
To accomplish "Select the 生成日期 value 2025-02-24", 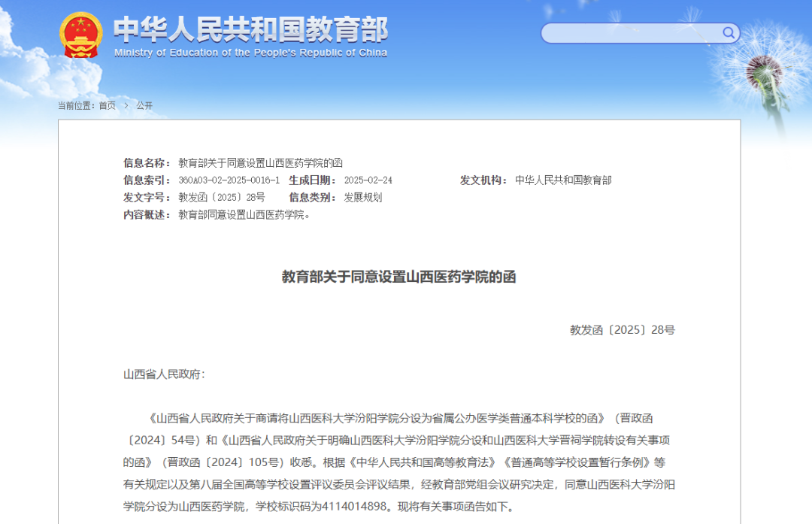I will [x=368, y=180].
